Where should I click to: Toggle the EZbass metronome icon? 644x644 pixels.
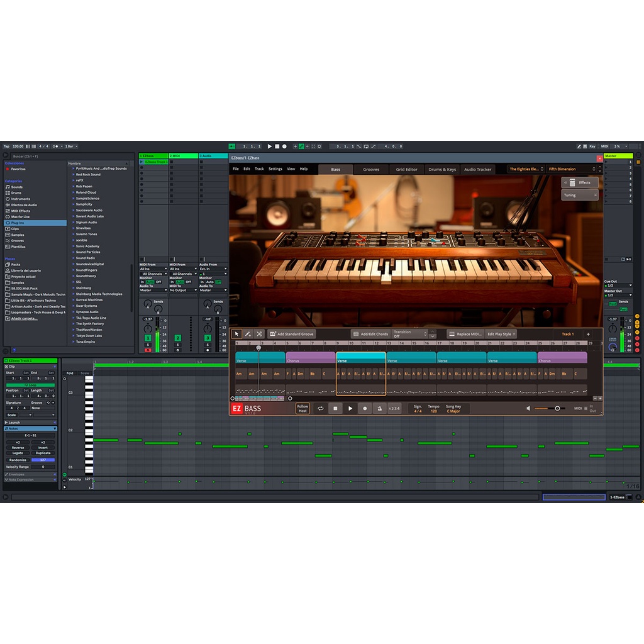(379, 409)
